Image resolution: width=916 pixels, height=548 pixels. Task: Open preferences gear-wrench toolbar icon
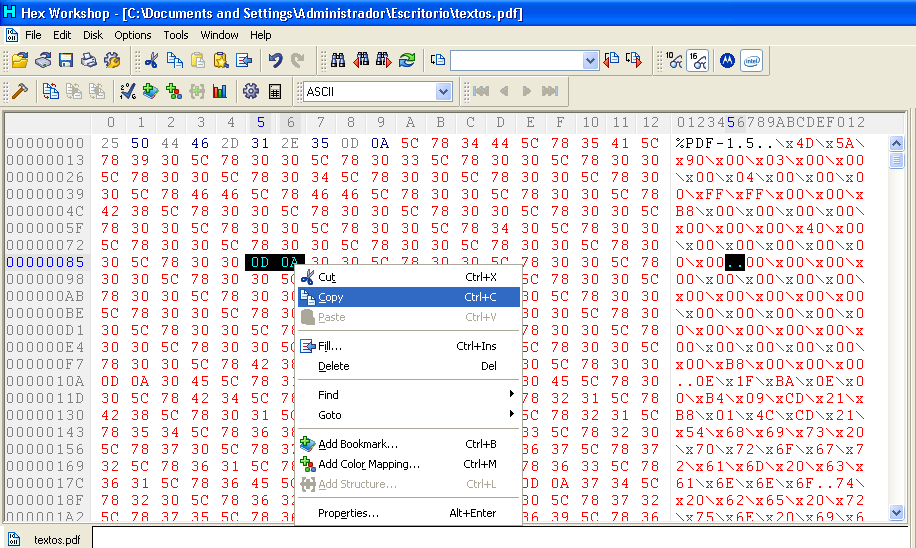[112, 60]
